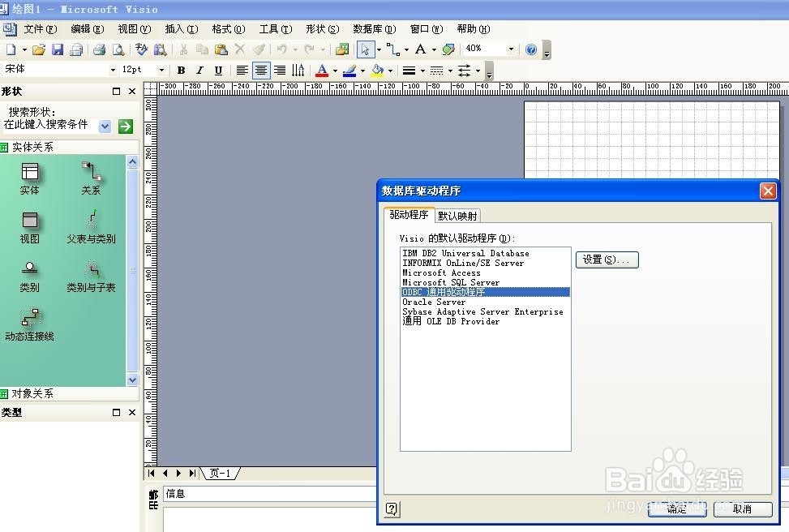Click the help icon in driver dialog

pos(392,509)
